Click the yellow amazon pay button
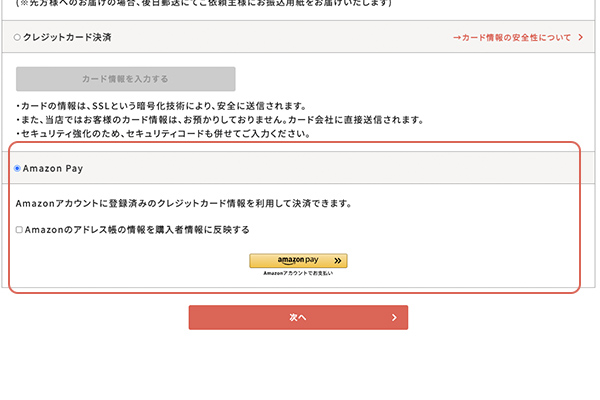The width and height of the screenshot is (600, 400). point(298,260)
